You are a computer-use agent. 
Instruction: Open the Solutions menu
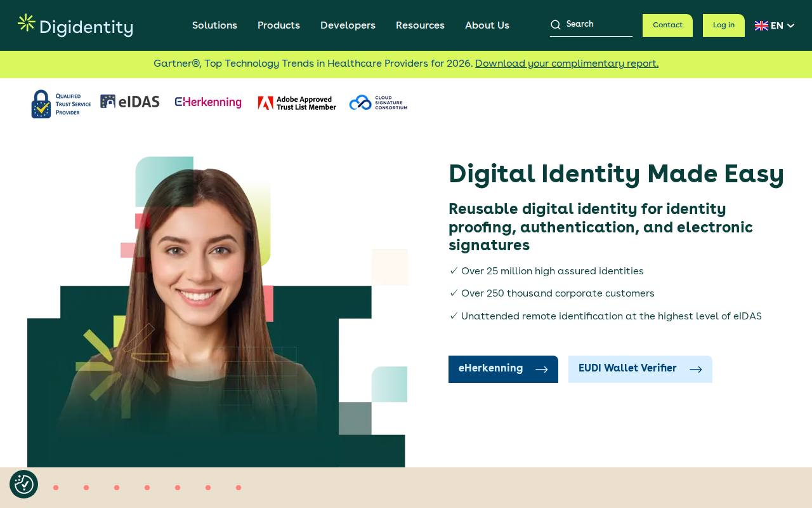tap(214, 25)
